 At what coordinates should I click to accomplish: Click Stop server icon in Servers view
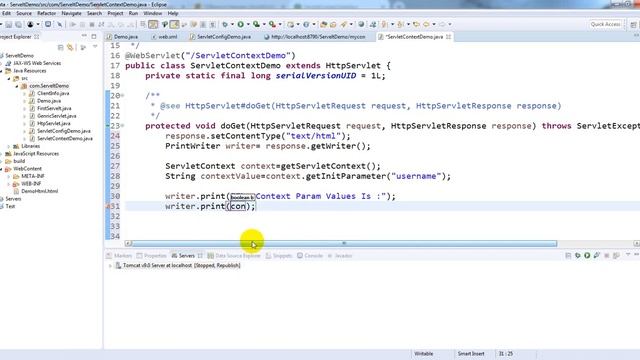click(607, 256)
